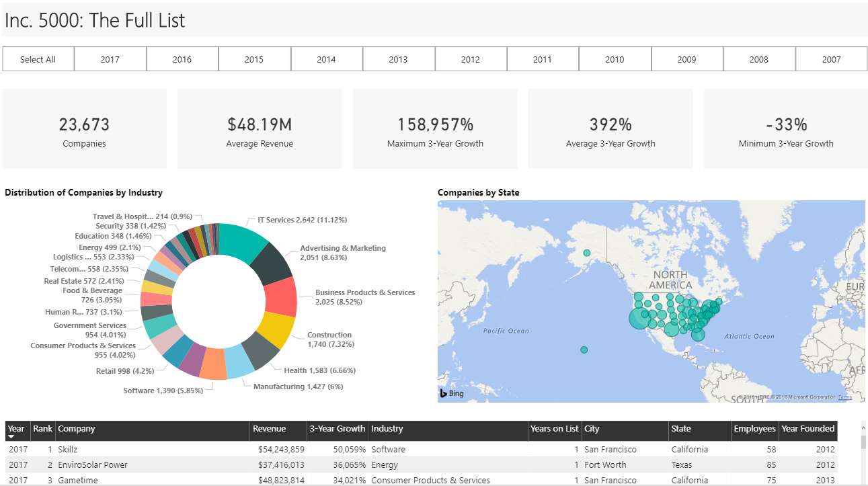Click the Government Services 954 donut label
868x486 pixels.
89,330
